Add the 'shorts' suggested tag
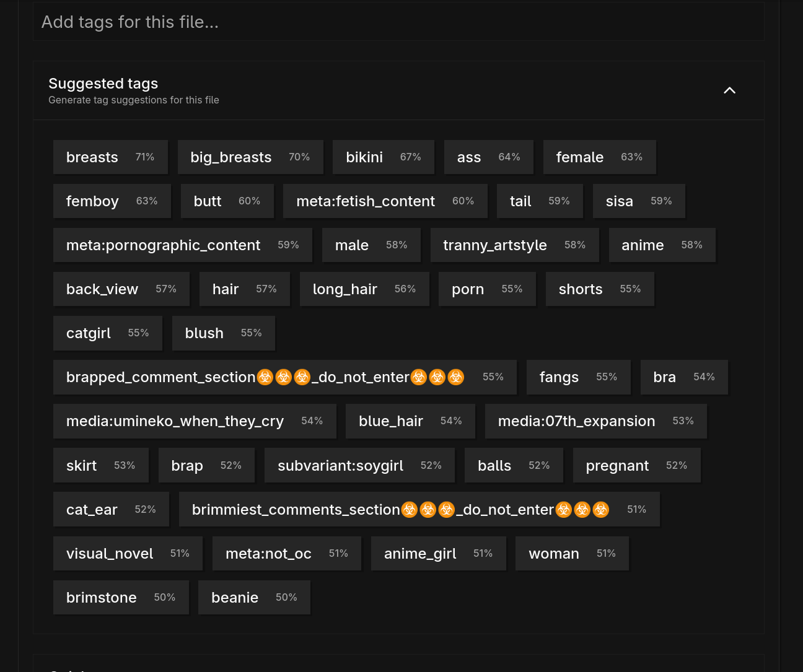 click(x=600, y=289)
